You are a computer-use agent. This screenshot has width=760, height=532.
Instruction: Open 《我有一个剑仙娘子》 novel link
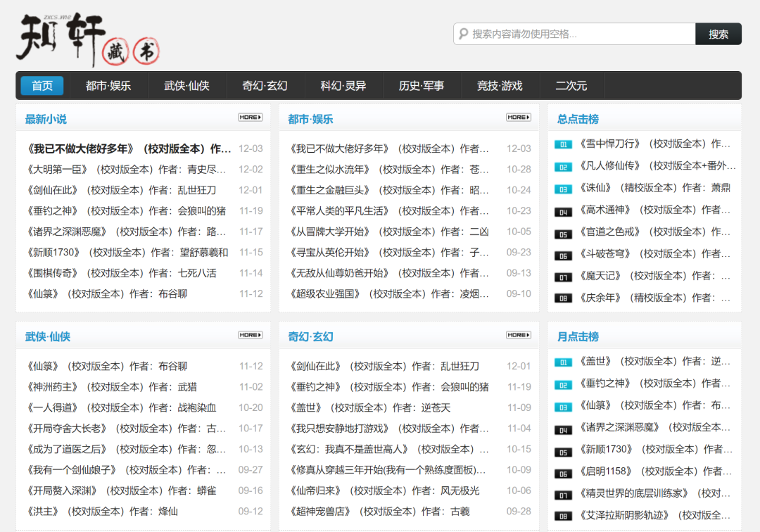pos(126,470)
